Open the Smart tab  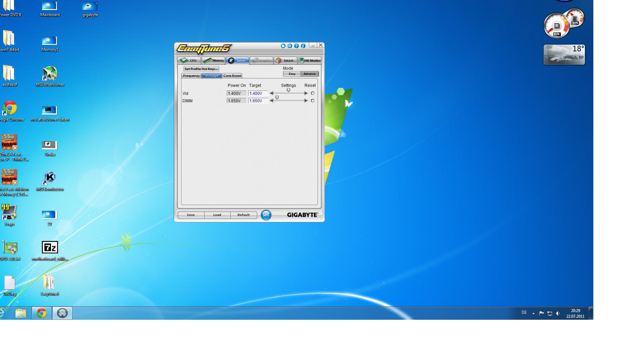coord(285,60)
